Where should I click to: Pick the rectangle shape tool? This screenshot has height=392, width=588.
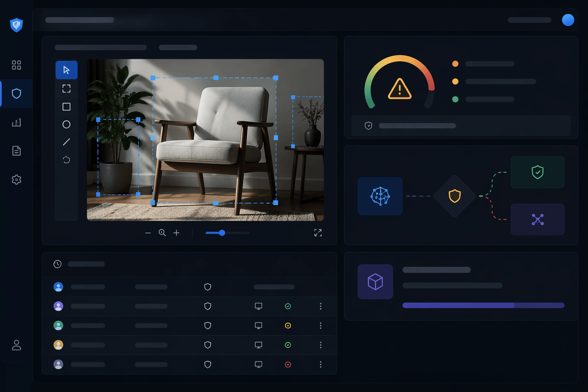point(67,107)
